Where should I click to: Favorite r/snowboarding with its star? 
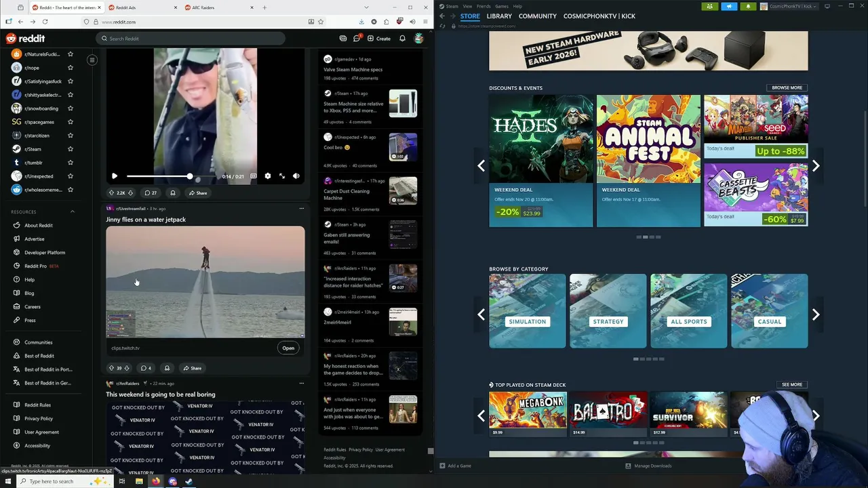(x=71, y=108)
